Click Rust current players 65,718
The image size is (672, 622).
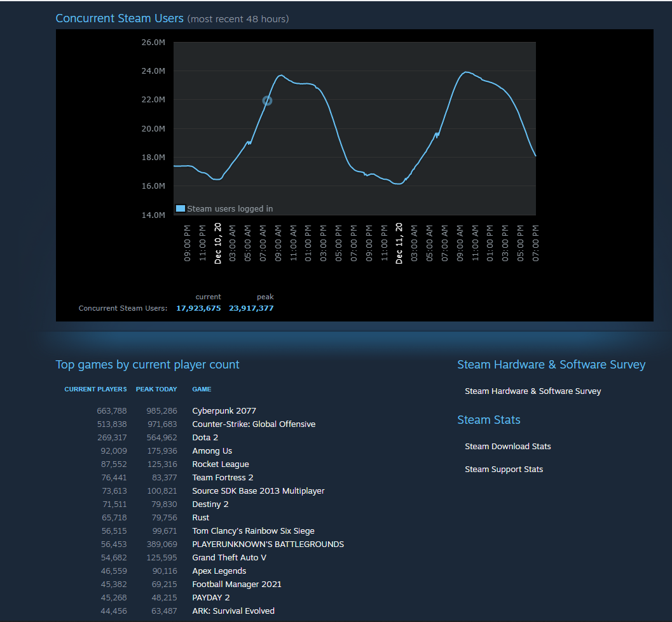coord(114,517)
